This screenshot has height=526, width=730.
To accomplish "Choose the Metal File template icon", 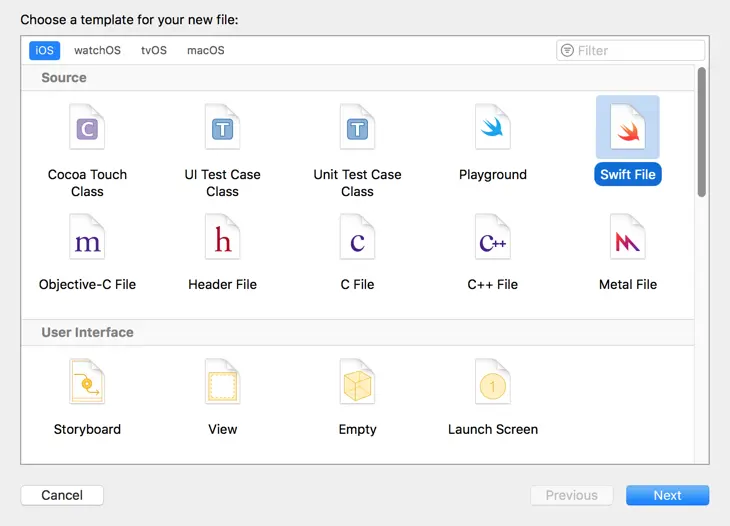I will pyautogui.click(x=628, y=240).
